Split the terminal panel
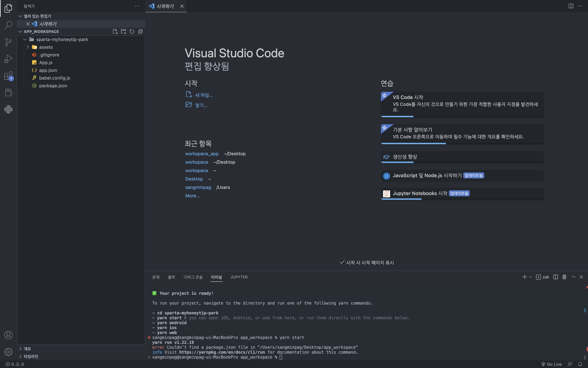The width and height of the screenshot is (588, 368). 555,277
